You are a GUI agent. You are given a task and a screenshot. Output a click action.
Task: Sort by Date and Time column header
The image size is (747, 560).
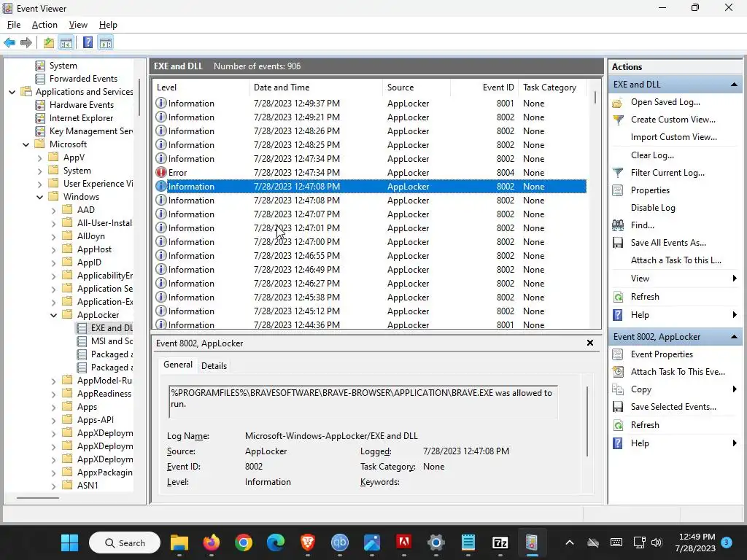315,87
